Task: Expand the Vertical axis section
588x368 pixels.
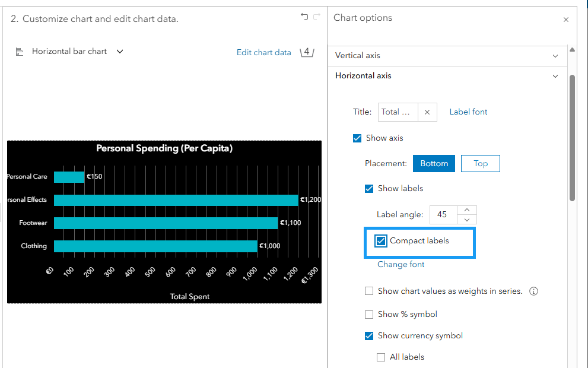Action: 555,56
